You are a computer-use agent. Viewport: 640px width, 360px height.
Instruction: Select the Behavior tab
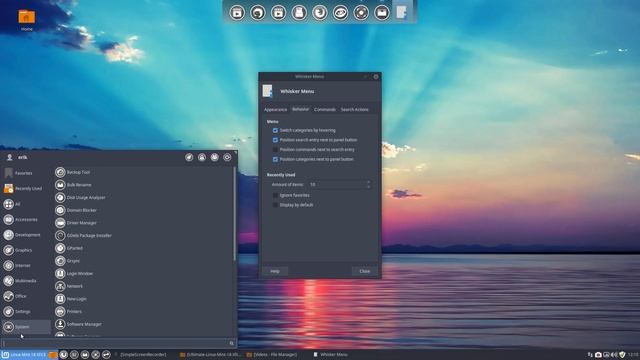(x=300, y=109)
